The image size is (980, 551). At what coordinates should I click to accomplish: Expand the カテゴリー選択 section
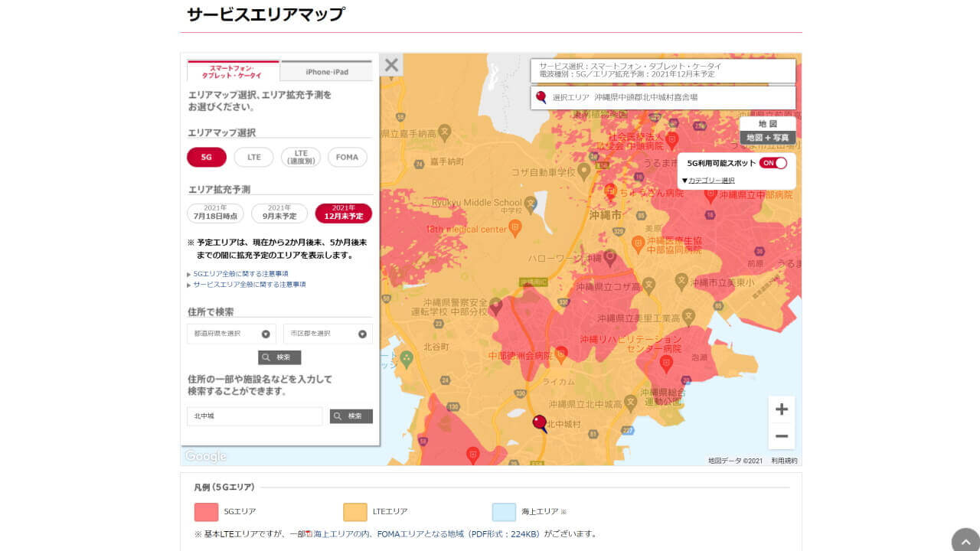click(712, 180)
